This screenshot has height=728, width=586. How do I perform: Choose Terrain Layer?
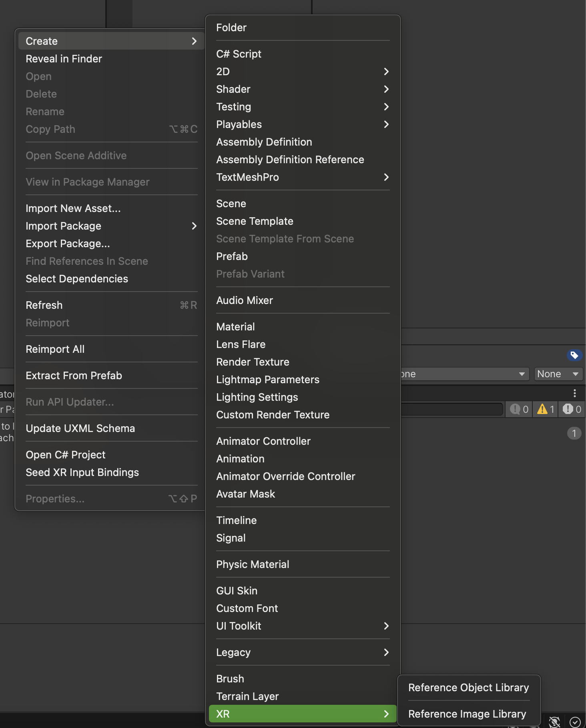[303, 696]
